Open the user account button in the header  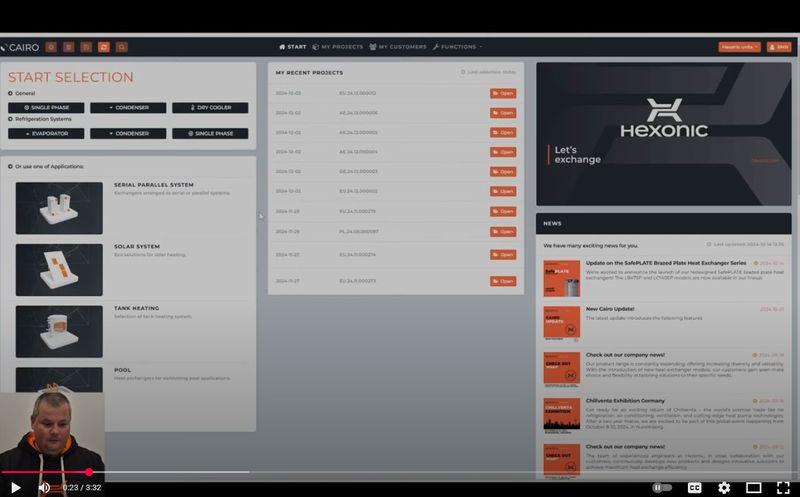click(779, 47)
